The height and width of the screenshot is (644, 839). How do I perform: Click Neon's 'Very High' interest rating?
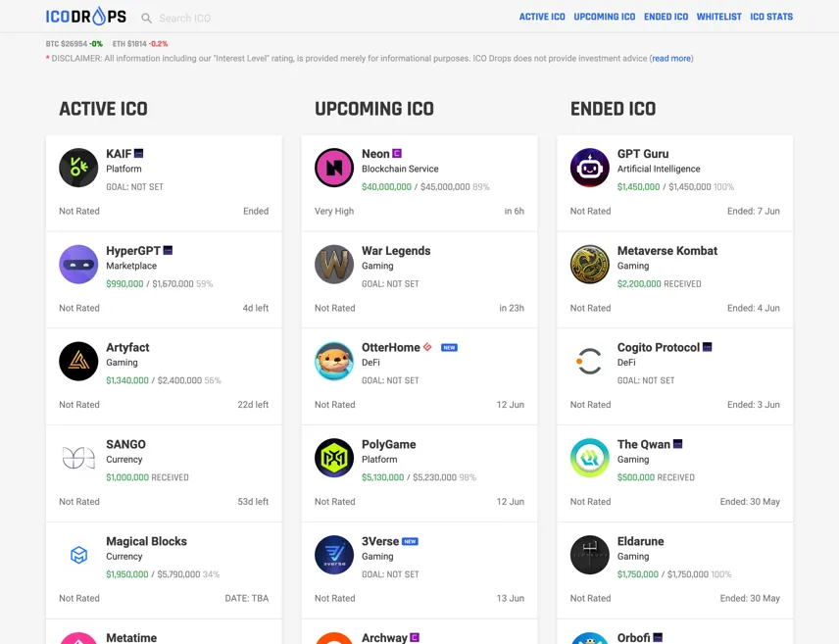334,211
